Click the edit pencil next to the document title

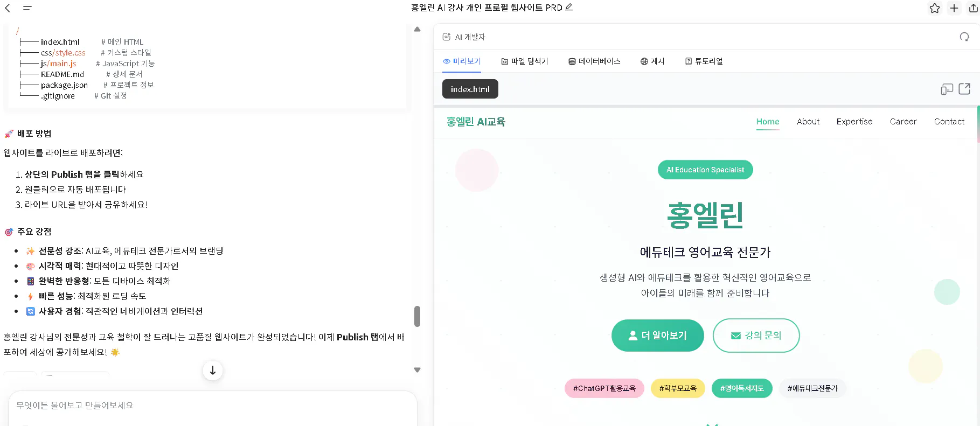pos(568,8)
